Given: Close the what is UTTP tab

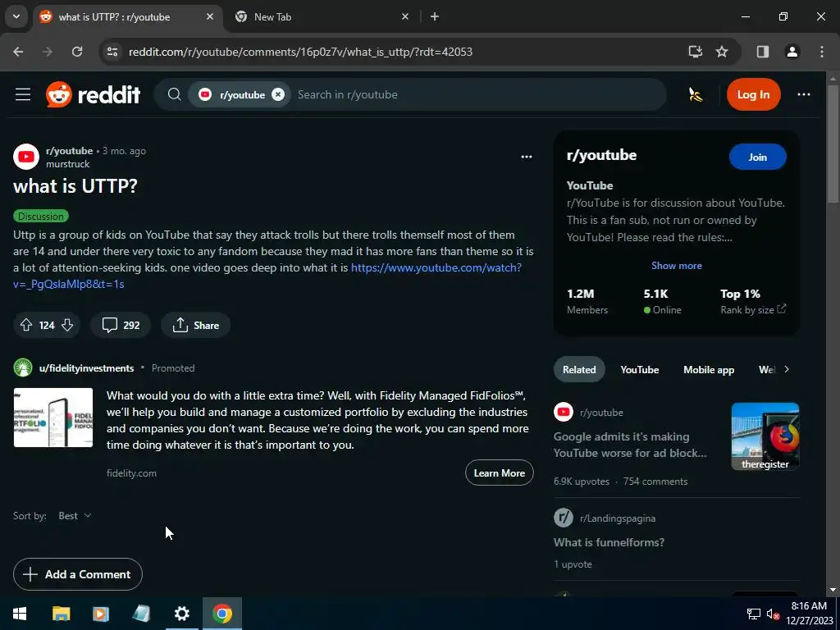Looking at the screenshot, I should pyautogui.click(x=210, y=16).
